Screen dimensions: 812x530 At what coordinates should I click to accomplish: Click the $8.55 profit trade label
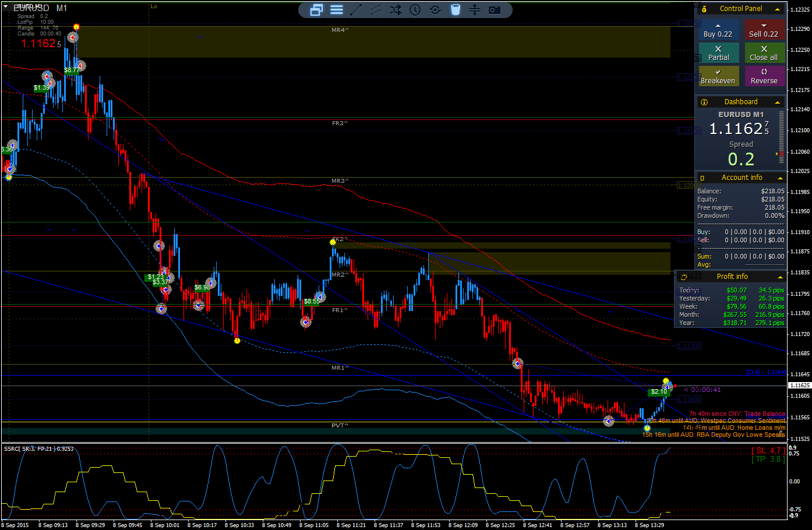pos(312,301)
